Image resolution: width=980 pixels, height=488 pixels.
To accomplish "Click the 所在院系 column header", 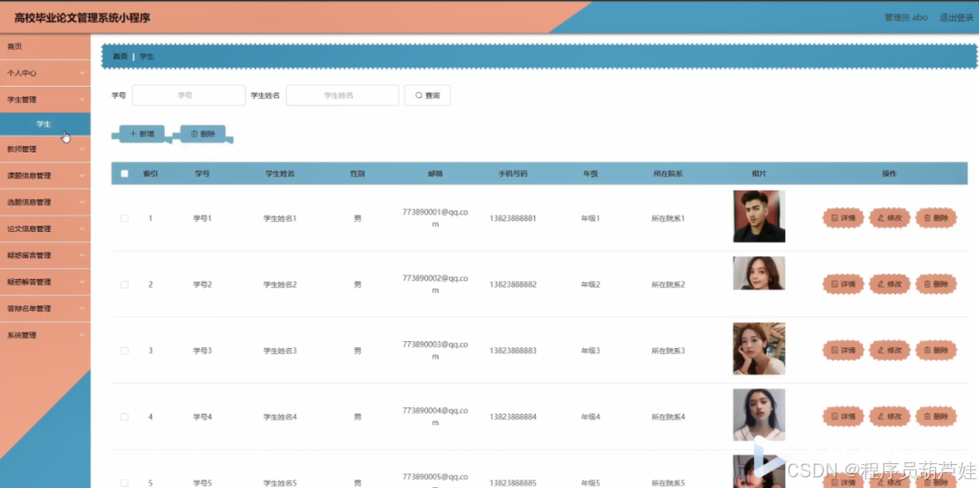I will click(x=668, y=174).
